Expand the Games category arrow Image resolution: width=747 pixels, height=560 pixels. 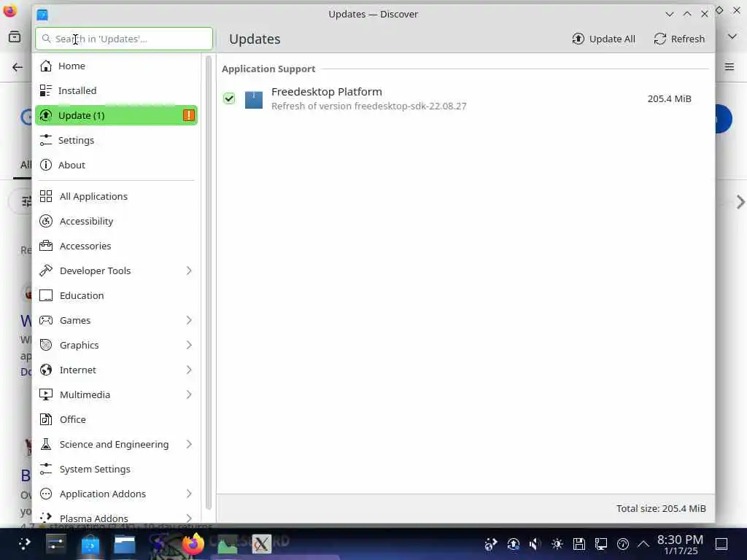point(189,320)
